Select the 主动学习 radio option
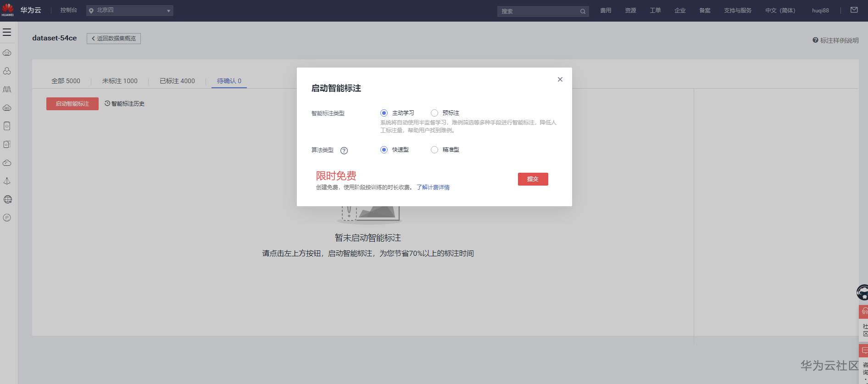Screen dimensions: 868x384 pyautogui.click(x=384, y=113)
